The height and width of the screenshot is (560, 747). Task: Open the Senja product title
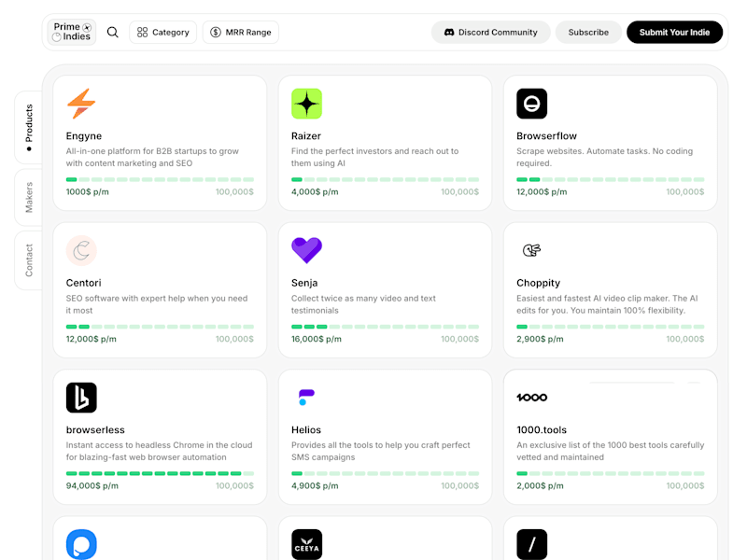pos(304,283)
